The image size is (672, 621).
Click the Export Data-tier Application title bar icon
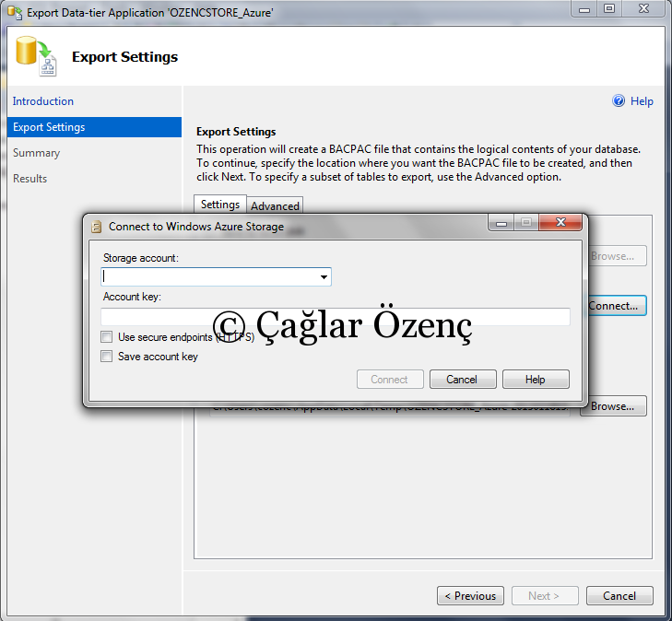pos(15,13)
